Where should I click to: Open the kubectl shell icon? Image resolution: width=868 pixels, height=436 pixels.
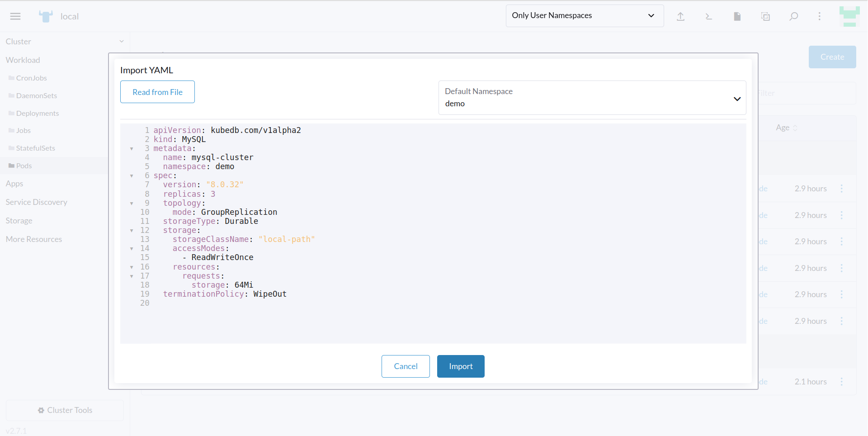pyautogui.click(x=708, y=16)
